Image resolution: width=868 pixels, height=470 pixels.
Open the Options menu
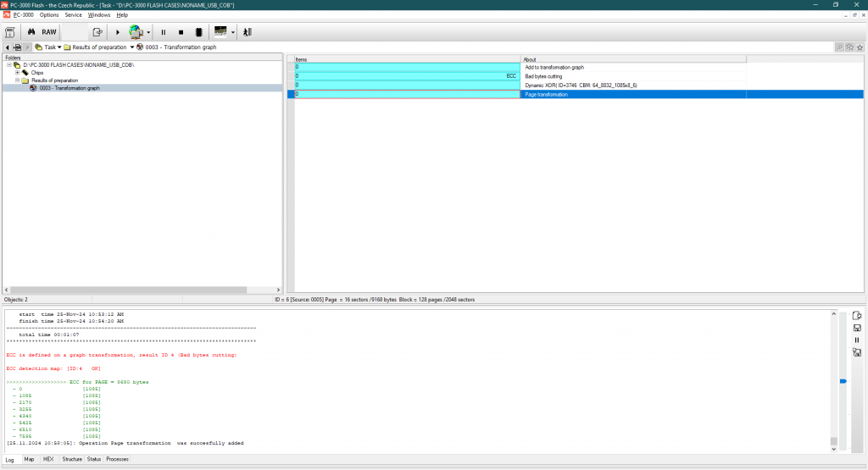[49, 14]
